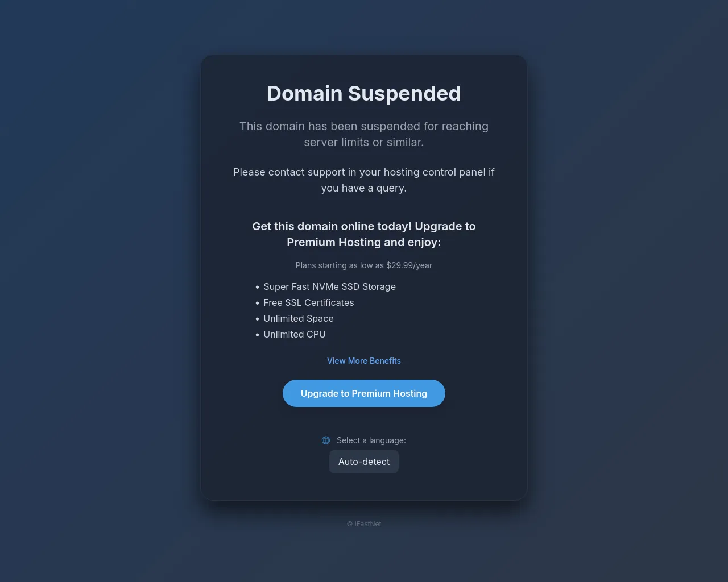Click the plans starting at $29.99/year text
728x582 pixels.
tap(364, 265)
